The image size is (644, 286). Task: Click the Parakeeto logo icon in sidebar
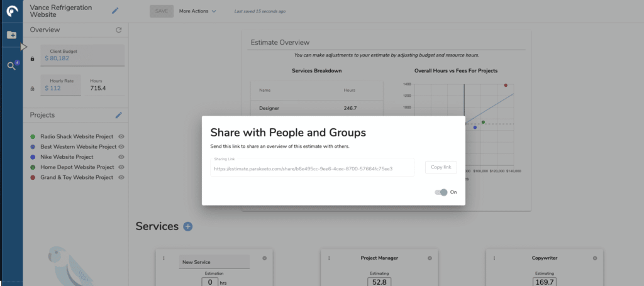(11, 12)
